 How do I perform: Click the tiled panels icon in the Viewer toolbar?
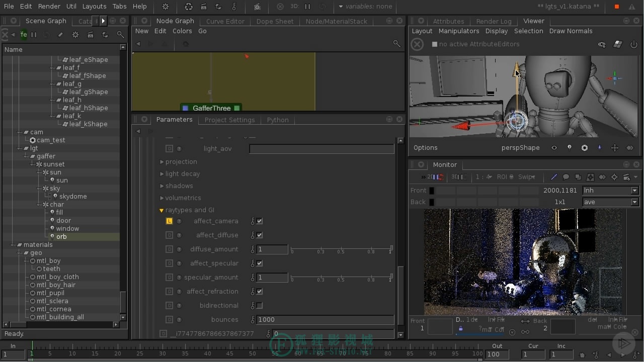(x=618, y=44)
